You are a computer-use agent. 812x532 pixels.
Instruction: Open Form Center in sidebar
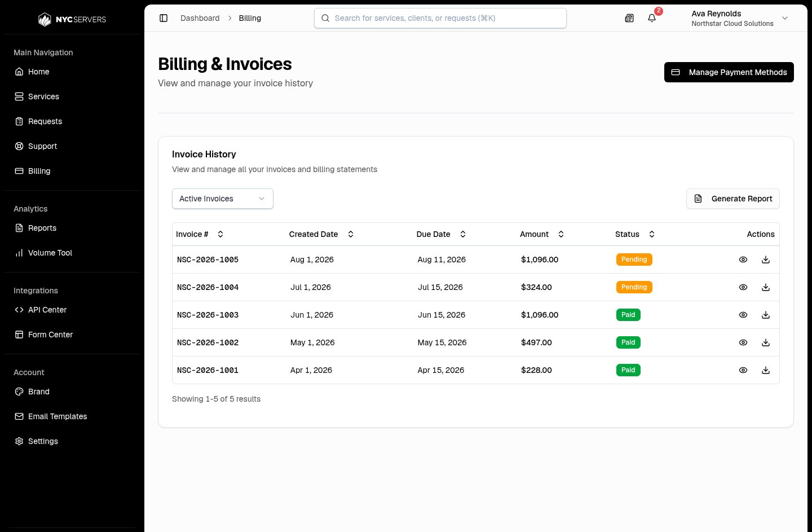[x=72, y=335]
